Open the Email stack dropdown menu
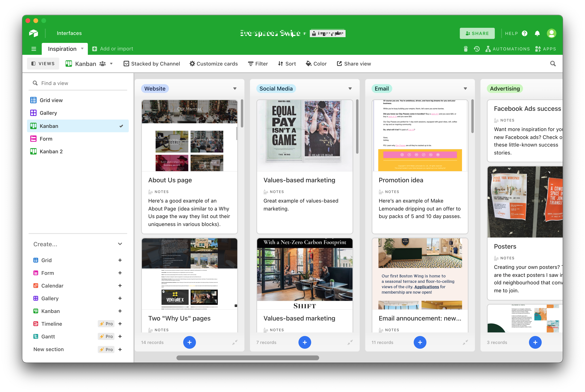 click(465, 89)
